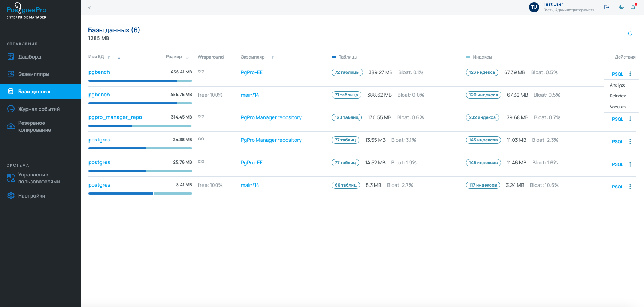Viewport: 644px width, 307px height.
Task: Click the 72 таблицы badge
Action: click(x=347, y=72)
